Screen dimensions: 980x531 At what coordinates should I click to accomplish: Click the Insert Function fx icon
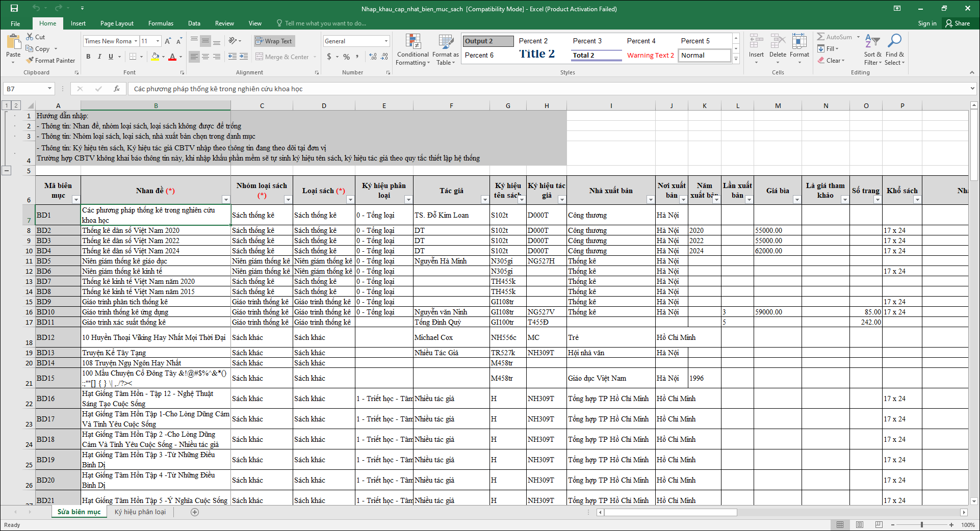click(x=117, y=89)
